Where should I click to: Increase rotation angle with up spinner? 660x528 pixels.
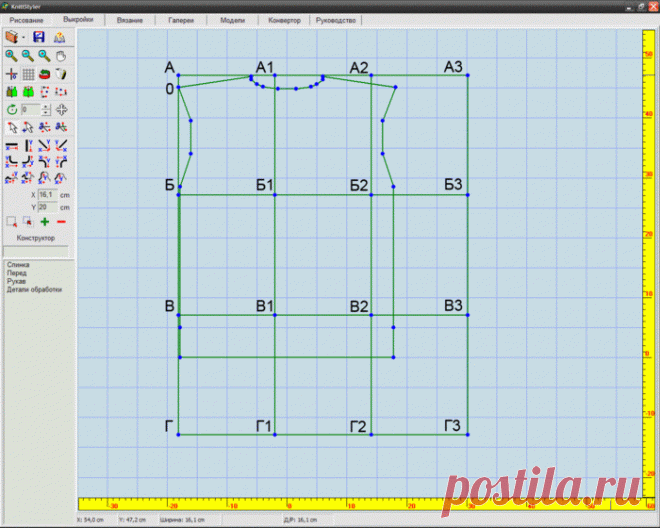tap(46, 107)
